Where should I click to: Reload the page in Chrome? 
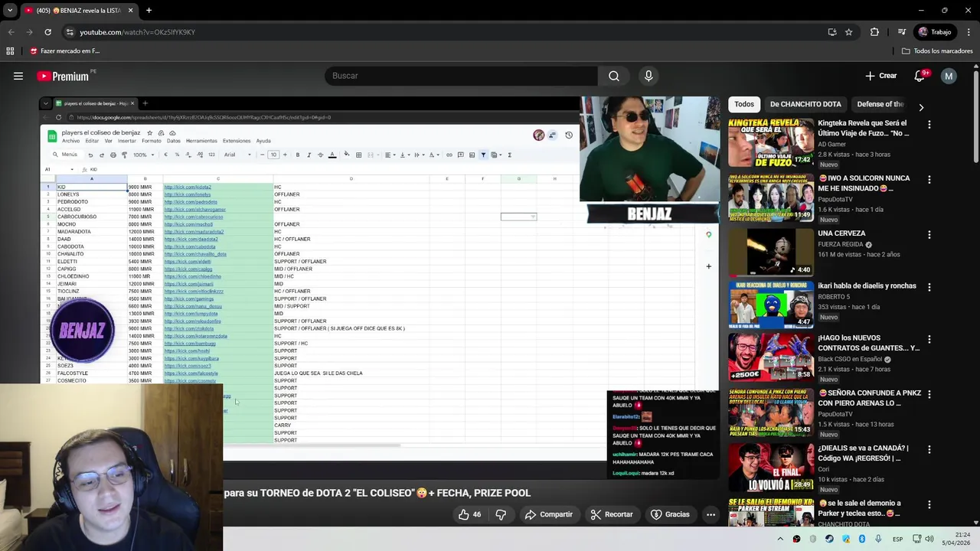coord(47,32)
